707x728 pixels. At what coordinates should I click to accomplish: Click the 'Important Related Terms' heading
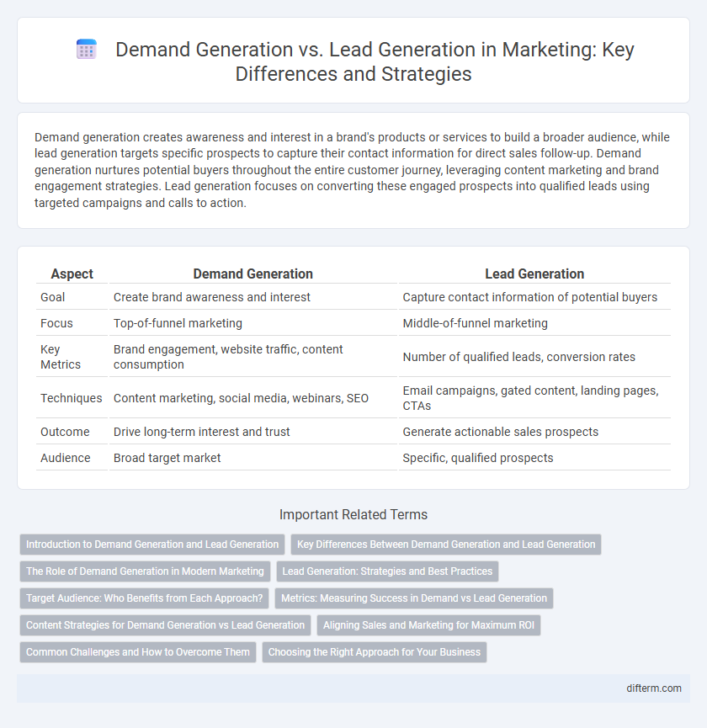(x=353, y=514)
